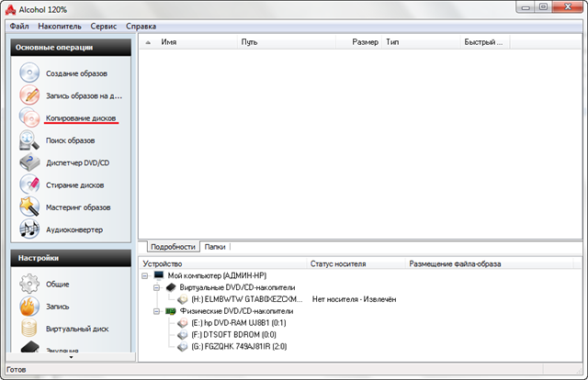Click the G: FGZQHK drive icon
Screen dimensions: 588x380
183,346
